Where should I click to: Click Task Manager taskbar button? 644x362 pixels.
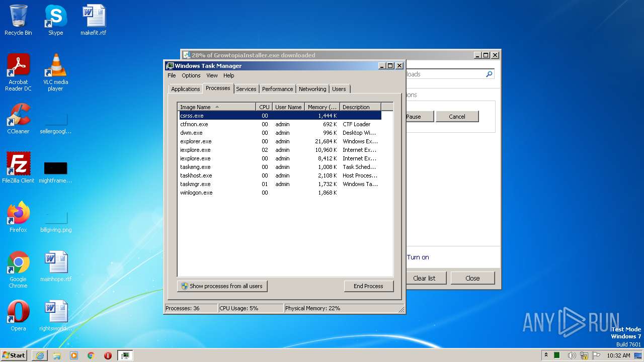125,355
